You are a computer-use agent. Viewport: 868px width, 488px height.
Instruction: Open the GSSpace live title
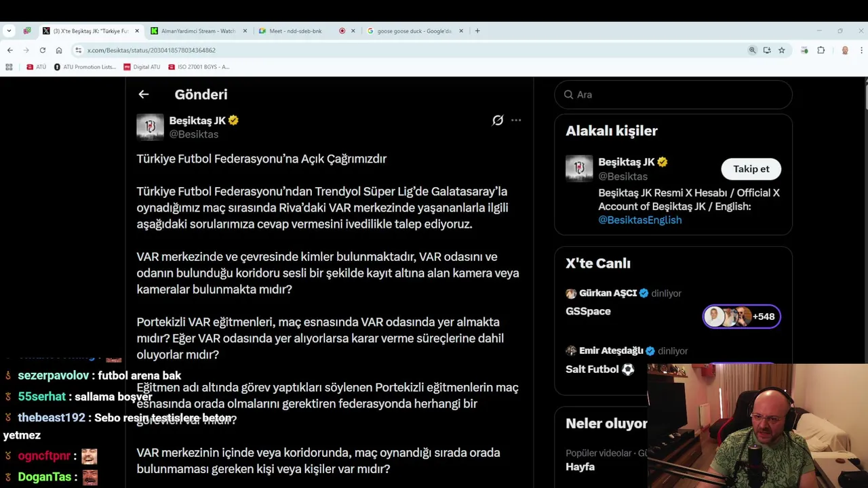pos(588,311)
